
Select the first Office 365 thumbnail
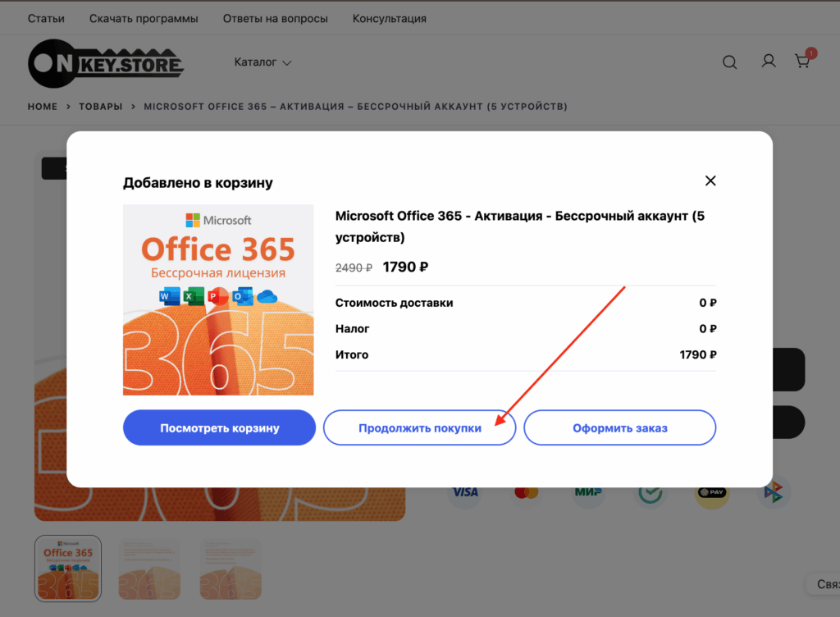68,569
